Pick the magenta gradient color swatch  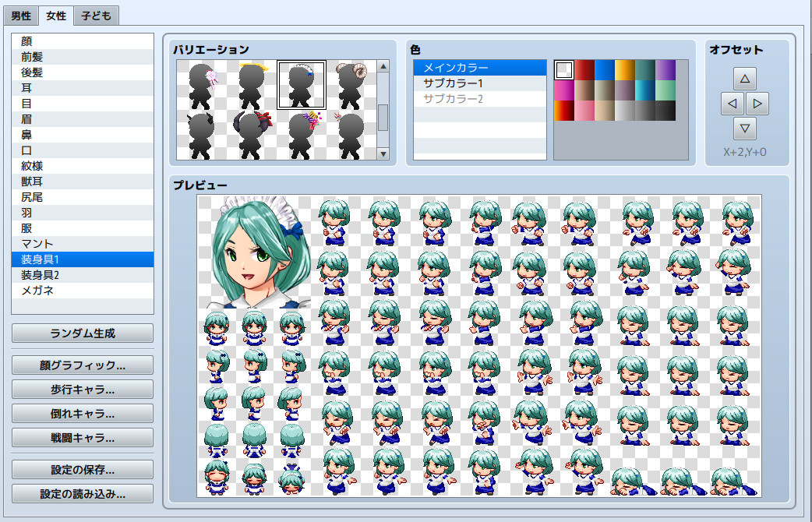pos(563,90)
